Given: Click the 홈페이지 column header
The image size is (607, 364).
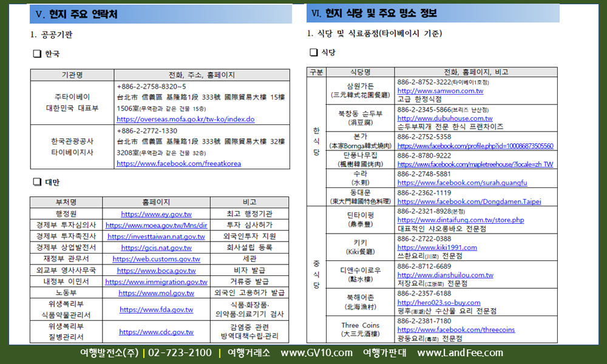Looking at the screenshot, I should click(156, 202).
